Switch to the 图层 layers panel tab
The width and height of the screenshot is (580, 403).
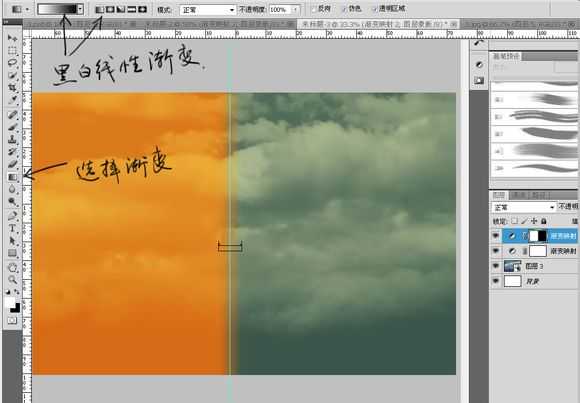[x=499, y=195]
